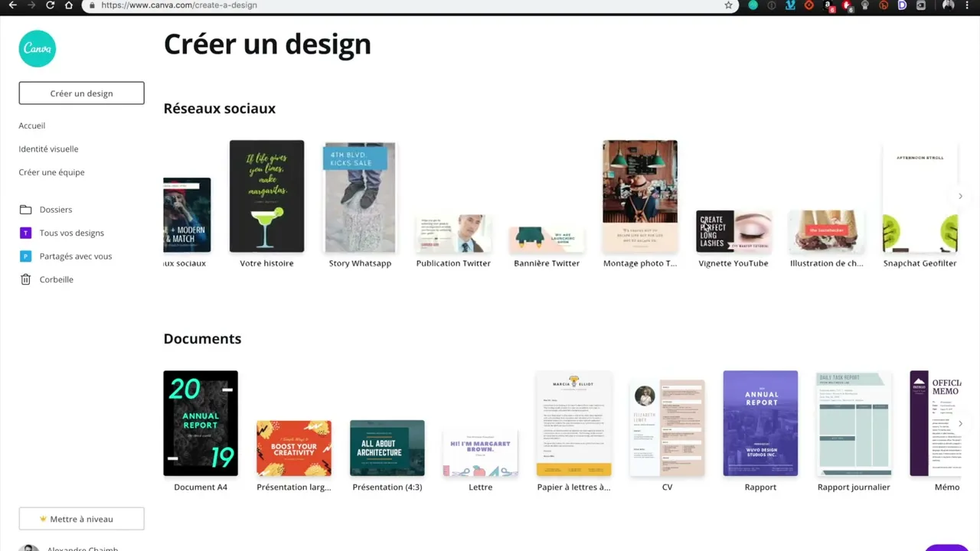Viewport: 980px width, 551px height.
Task: Open the browser profile avatar icon
Action: (947, 5)
